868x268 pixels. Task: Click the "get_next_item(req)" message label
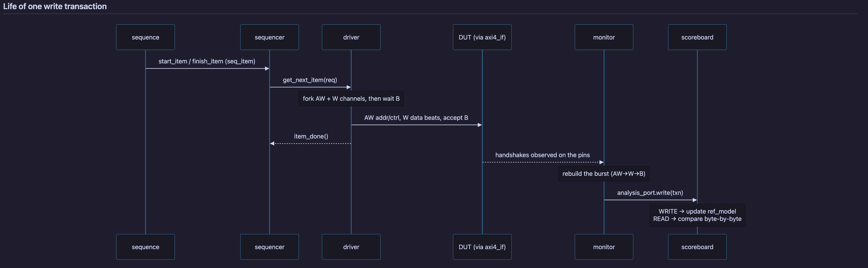point(310,80)
